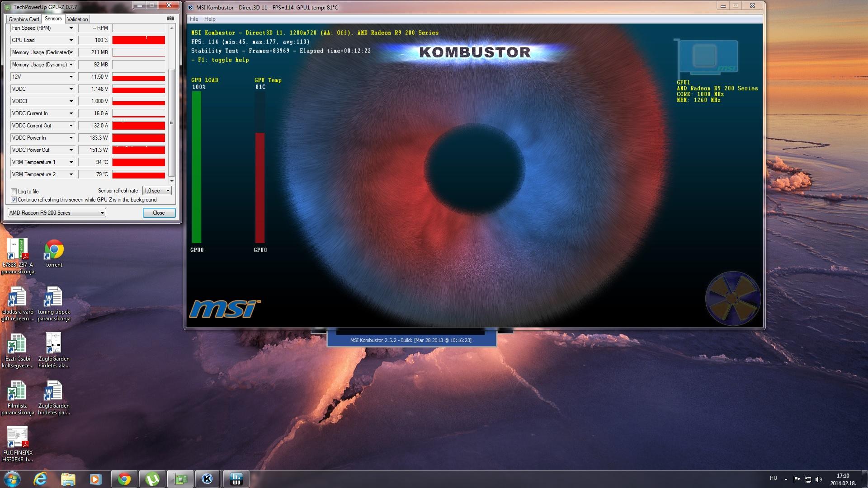This screenshot has height=488, width=868.
Task: Expand the GPU Load sensor dropdown
Action: pos(71,40)
